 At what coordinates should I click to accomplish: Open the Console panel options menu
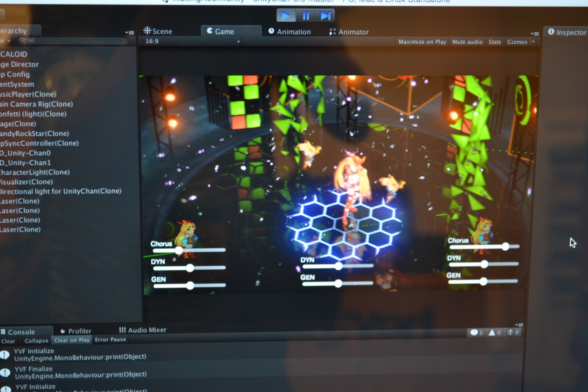pos(519,325)
